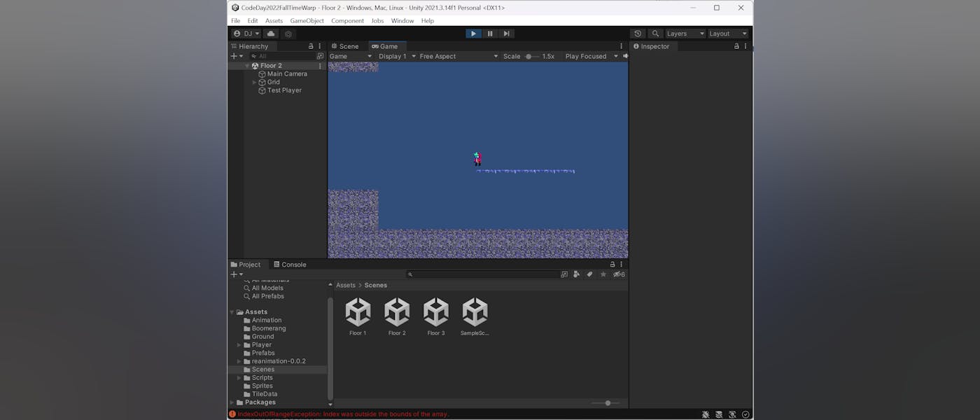The width and height of the screenshot is (980, 420).
Task: Open the Inspector panel kebab menu
Action: [x=745, y=46]
